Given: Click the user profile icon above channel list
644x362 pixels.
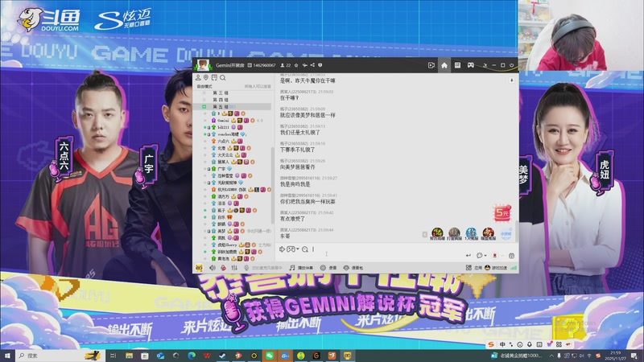Looking at the screenshot, I should 198,77.
